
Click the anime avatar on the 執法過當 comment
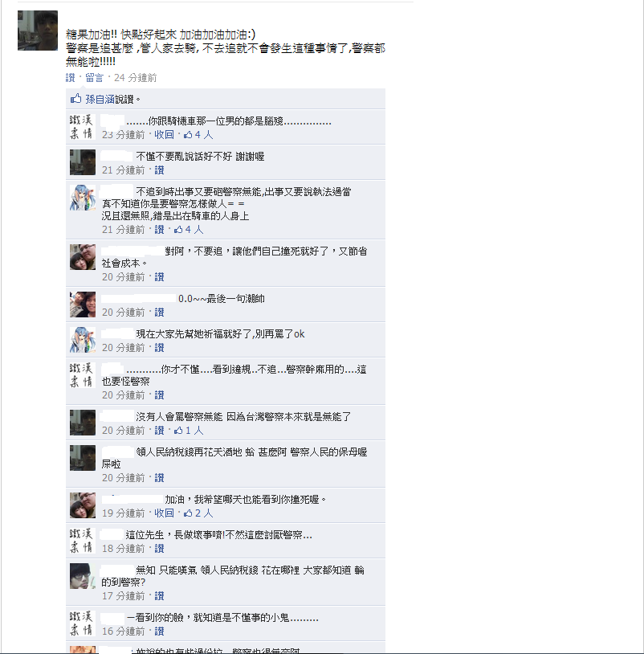83,198
